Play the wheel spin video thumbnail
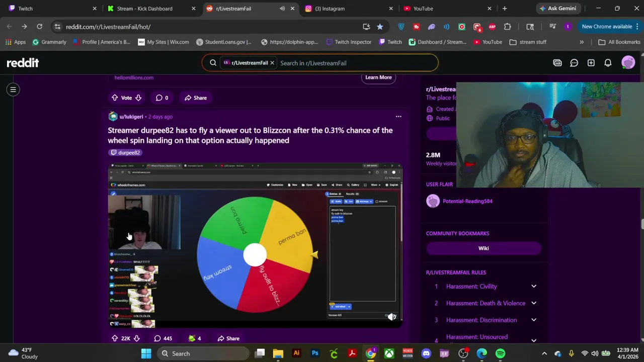644x362 pixels. click(255, 245)
